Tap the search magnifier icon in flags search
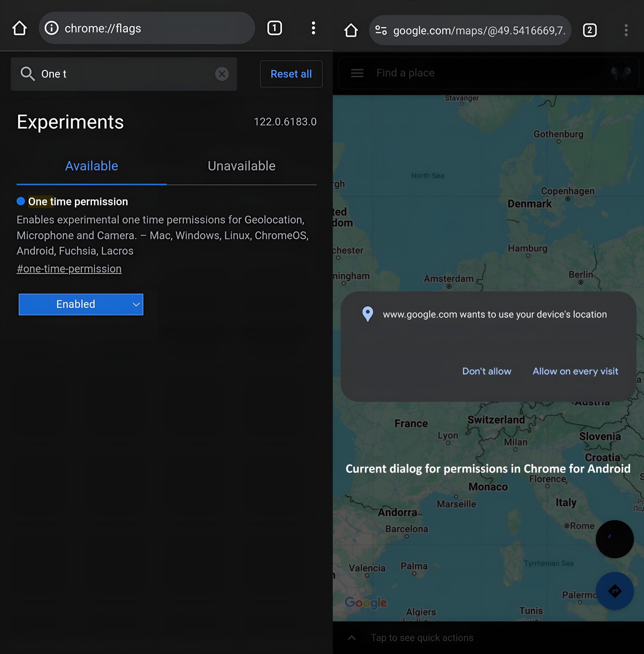 tap(27, 74)
